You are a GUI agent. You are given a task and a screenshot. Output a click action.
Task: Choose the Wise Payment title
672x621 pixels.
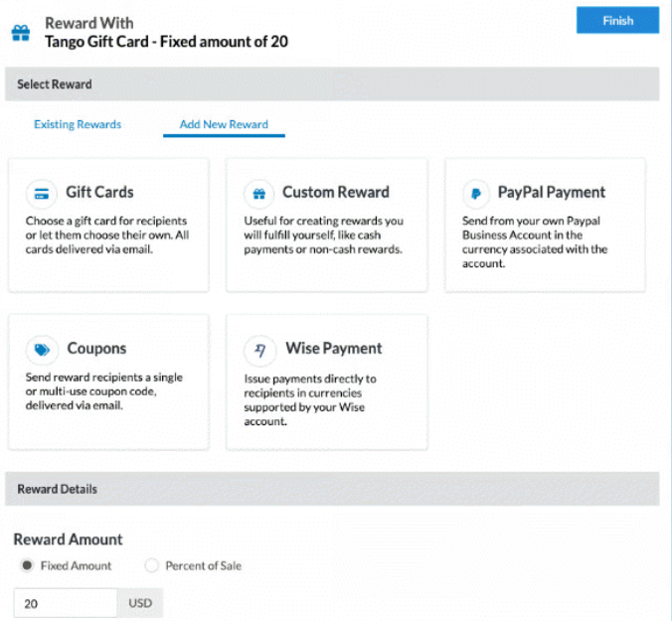point(333,348)
